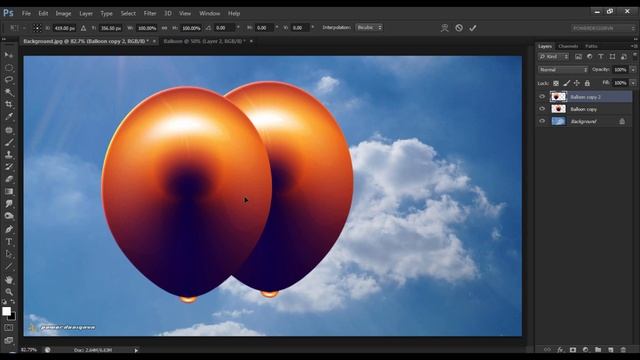640x360 pixels.
Task: Open the Kind filter dropdown
Action: click(554, 57)
